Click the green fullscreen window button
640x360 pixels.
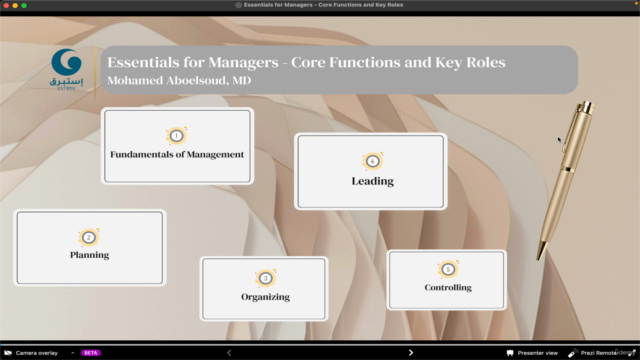pyautogui.click(x=24, y=5)
